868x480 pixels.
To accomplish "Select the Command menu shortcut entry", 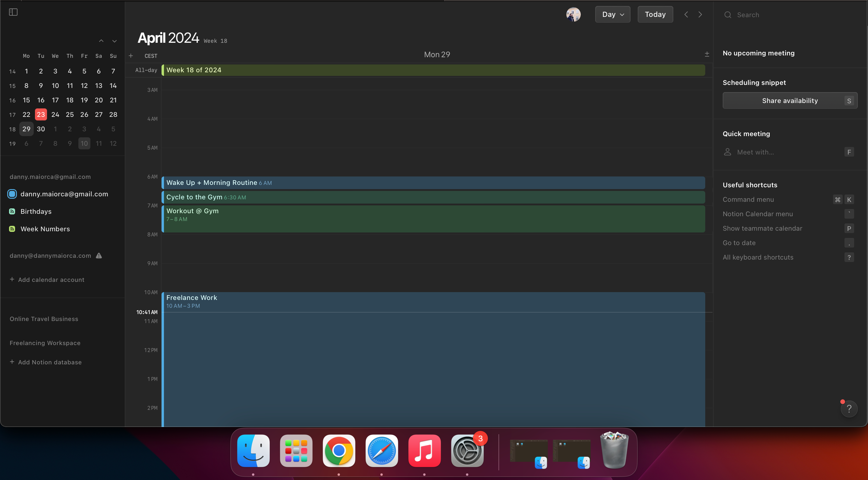I will click(748, 199).
